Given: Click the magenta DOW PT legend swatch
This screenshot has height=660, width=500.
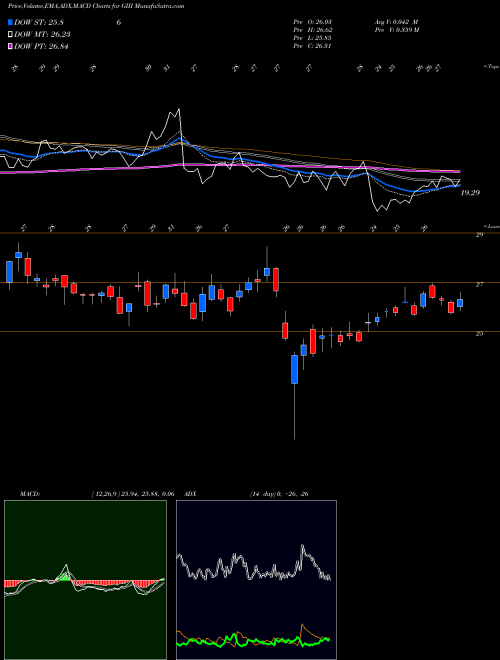Looking at the screenshot, I should coord(10,46).
